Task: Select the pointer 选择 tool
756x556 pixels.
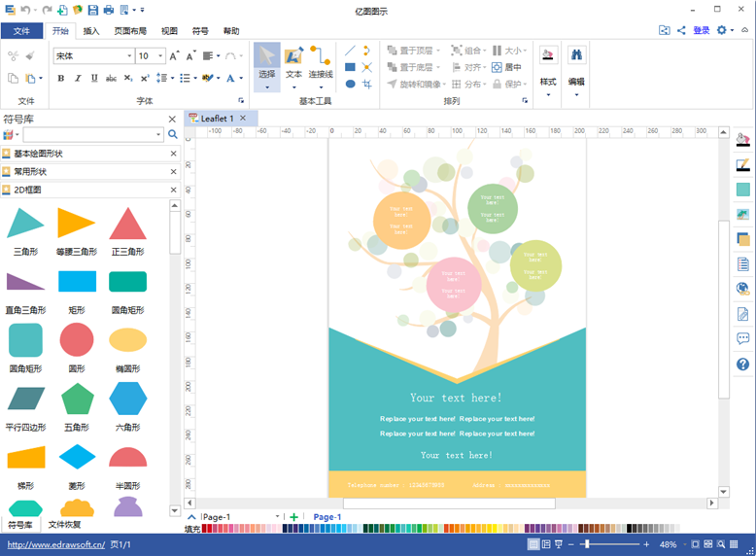Action: click(x=266, y=62)
